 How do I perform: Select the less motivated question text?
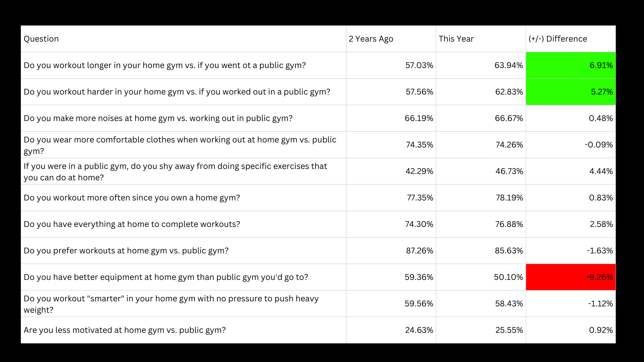(x=124, y=330)
